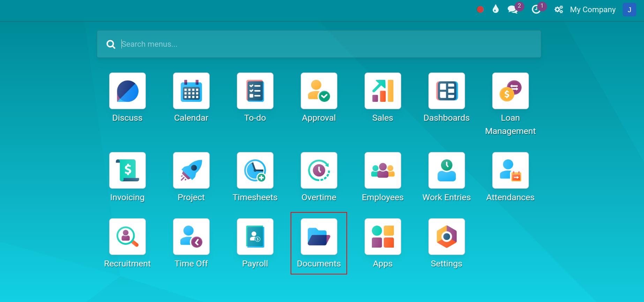The height and width of the screenshot is (302, 644).
Task: Open the Time Off app
Action: coord(191,237)
